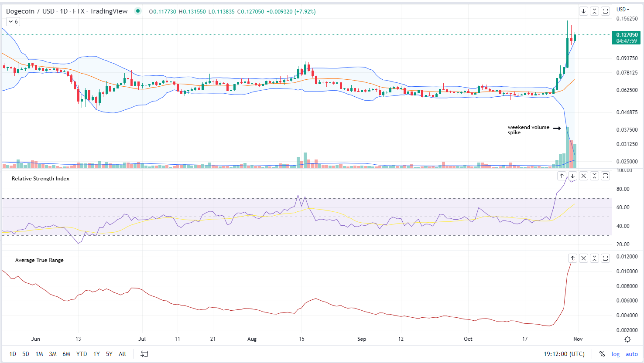Maximize the Relative Strength Index pane
This screenshot has width=644, height=363.
[x=605, y=176]
